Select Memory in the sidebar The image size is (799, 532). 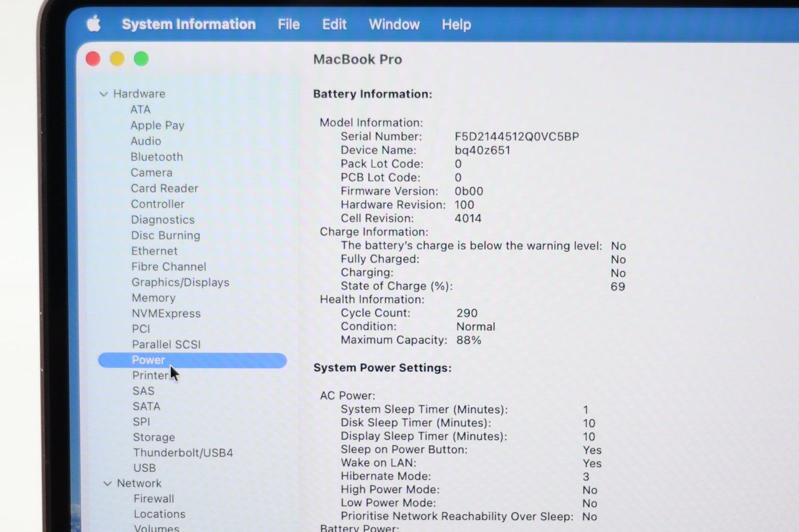click(x=153, y=298)
